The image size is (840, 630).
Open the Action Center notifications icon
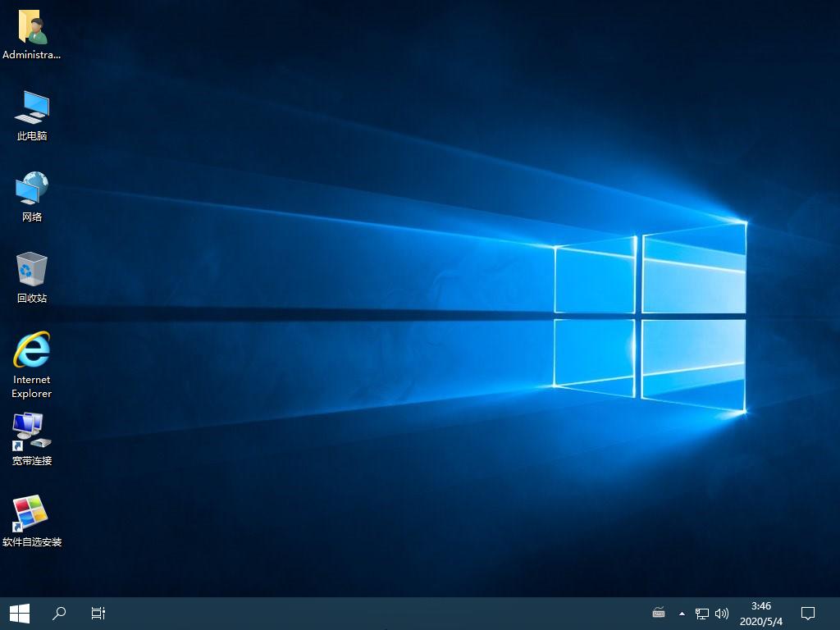[x=807, y=614]
